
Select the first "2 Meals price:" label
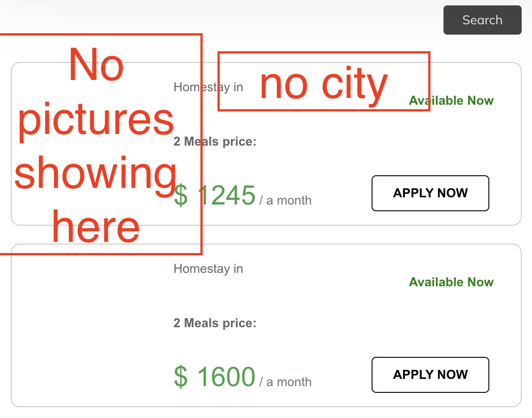tap(215, 142)
